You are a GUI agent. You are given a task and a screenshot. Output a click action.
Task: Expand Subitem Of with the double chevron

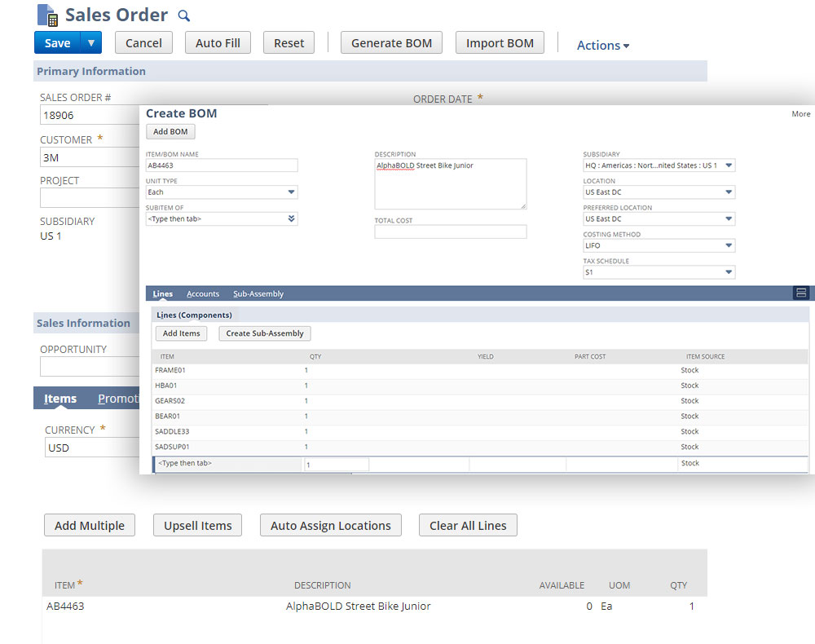[292, 218]
